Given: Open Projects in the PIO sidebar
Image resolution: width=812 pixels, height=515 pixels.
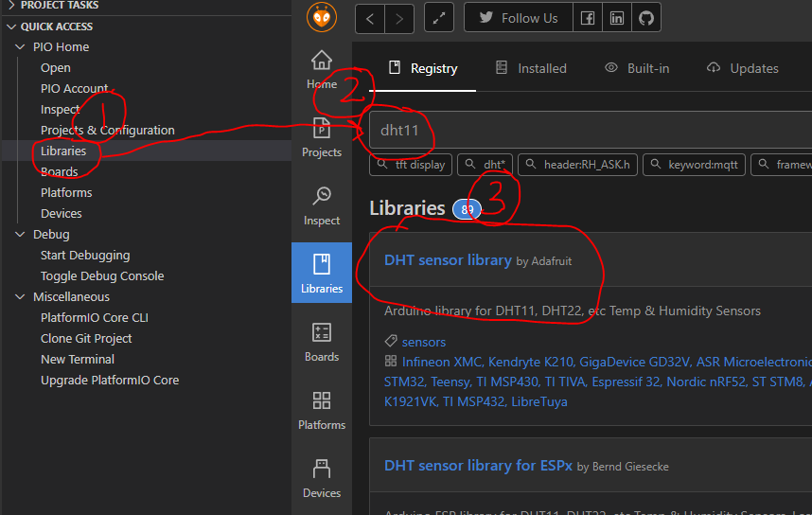Looking at the screenshot, I should click(322, 137).
